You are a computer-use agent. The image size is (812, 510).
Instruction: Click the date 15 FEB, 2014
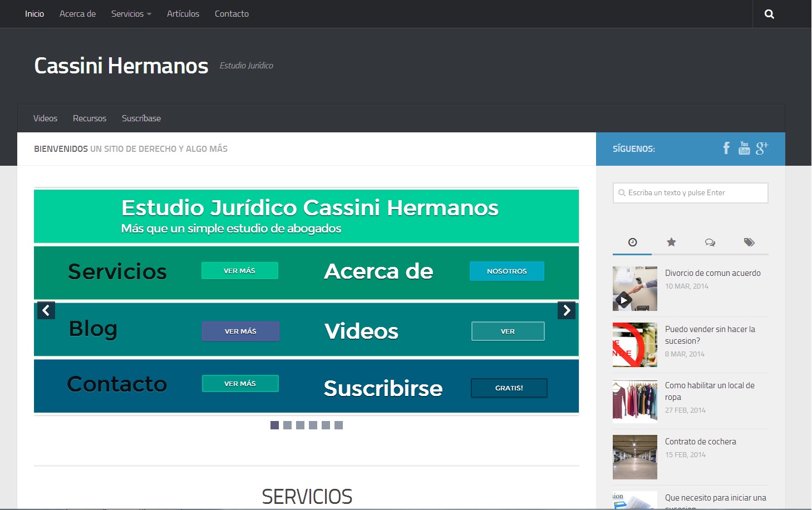coord(685,455)
